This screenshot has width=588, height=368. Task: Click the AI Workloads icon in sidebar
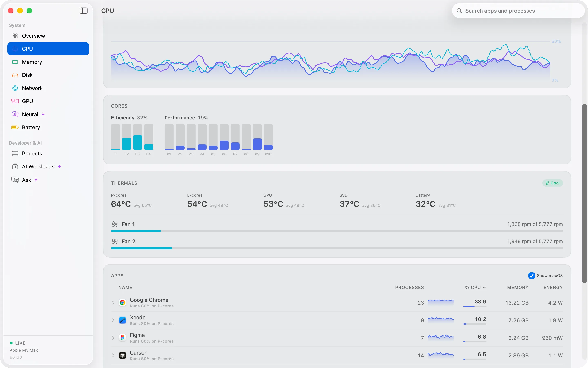coord(15,166)
